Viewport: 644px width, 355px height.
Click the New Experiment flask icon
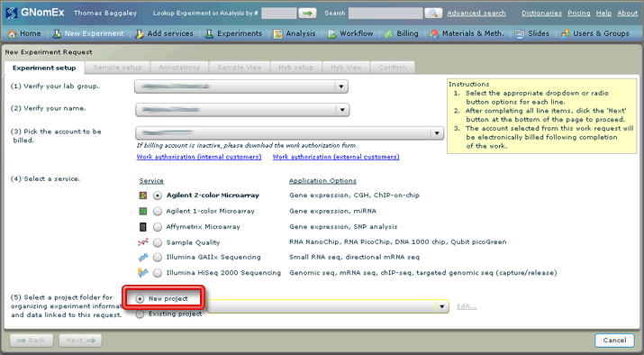click(x=57, y=33)
